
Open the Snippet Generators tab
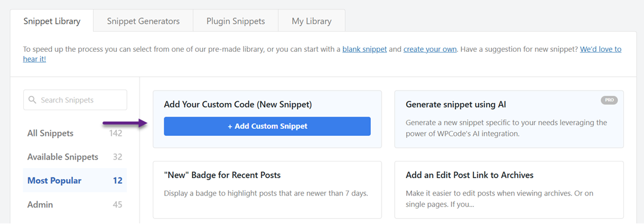143,21
